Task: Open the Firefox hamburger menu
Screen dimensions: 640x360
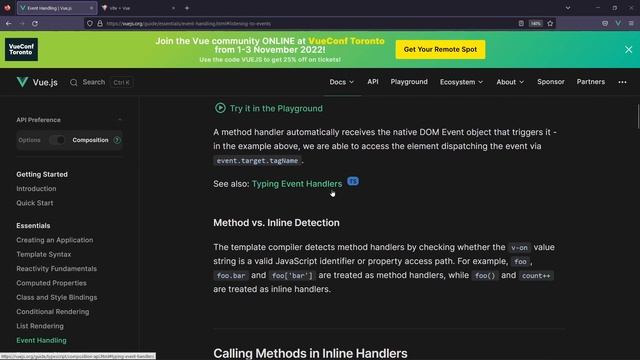Action: tap(631, 24)
